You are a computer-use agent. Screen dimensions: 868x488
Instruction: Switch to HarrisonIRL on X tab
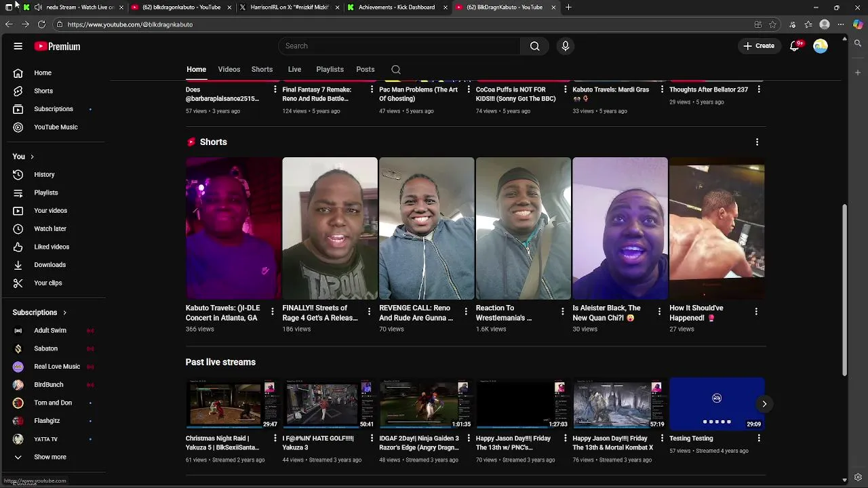(289, 7)
